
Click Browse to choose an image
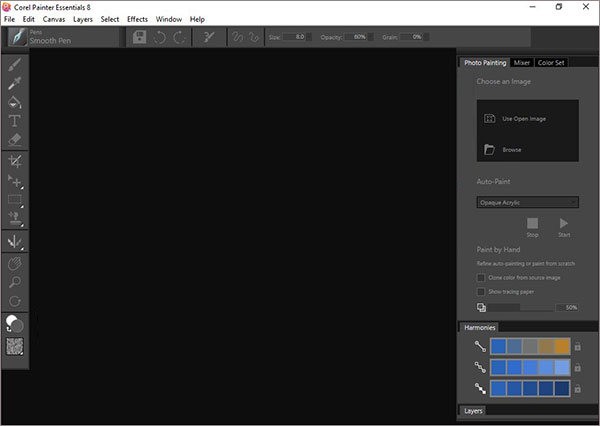pyautogui.click(x=503, y=150)
